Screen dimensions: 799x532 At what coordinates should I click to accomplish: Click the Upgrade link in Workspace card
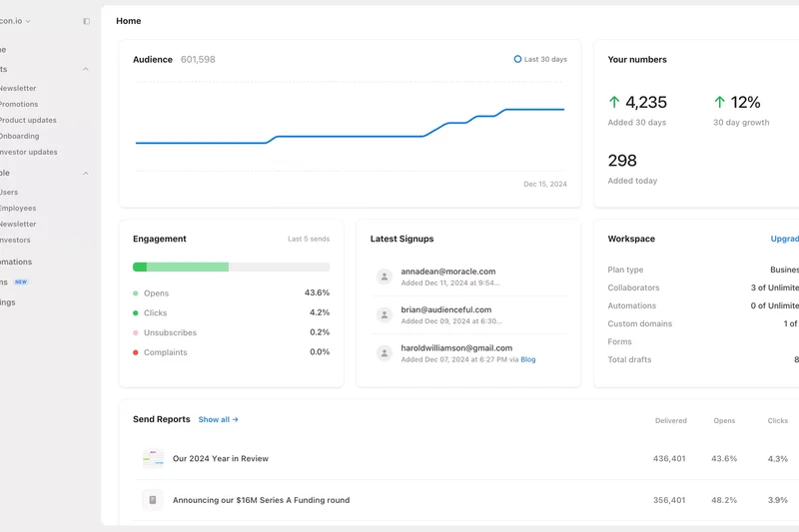785,239
